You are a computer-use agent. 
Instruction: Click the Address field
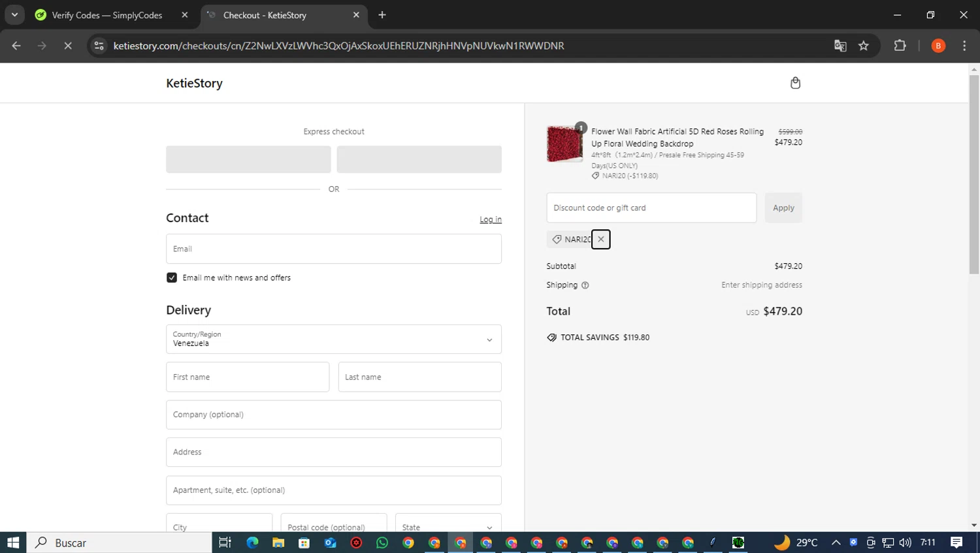coord(334,452)
